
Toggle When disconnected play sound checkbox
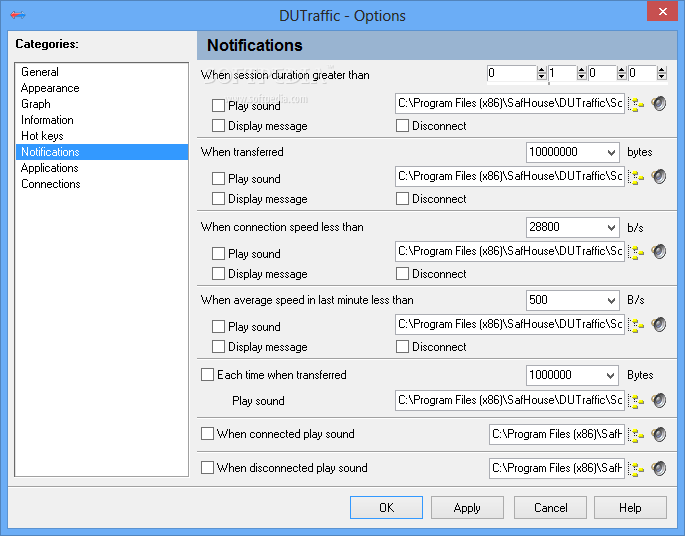(x=207, y=468)
